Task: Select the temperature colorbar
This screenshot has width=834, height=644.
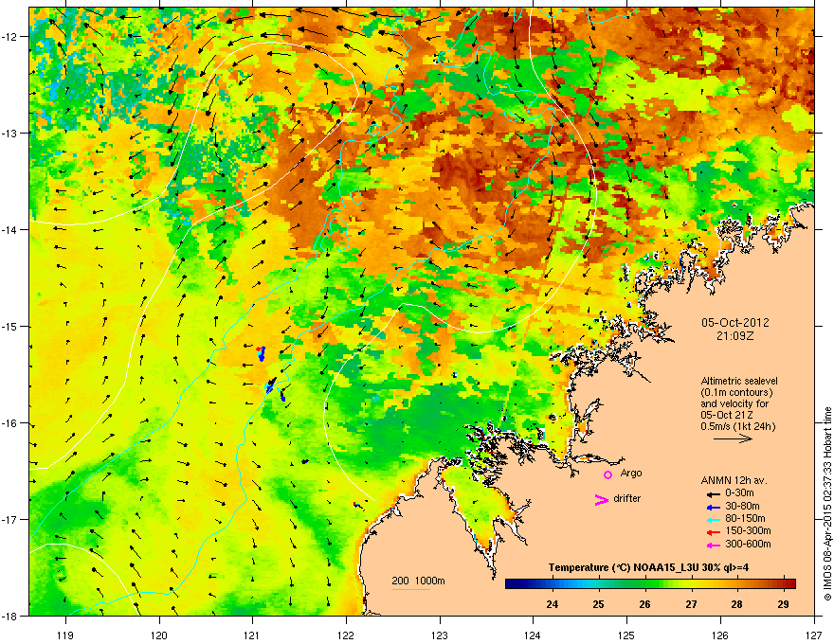Action: [650, 584]
